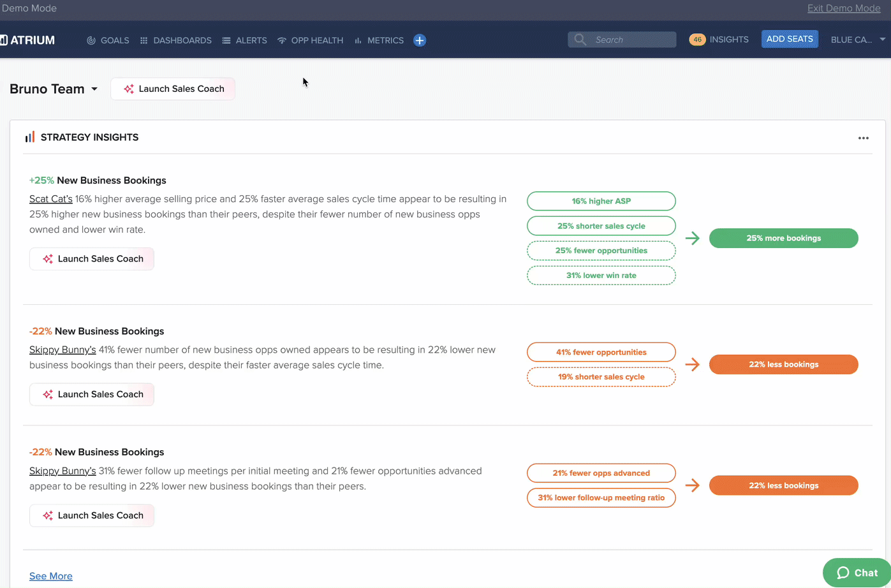Expand the Blue Ca... account dropdown
The width and height of the screenshot is (891, 588).
[x=858, y=40]
